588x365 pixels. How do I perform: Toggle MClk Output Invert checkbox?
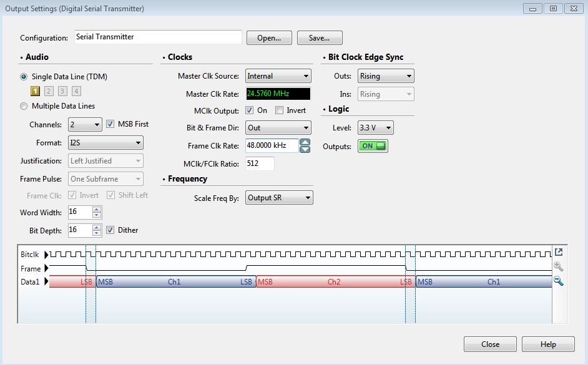point(279,110)
